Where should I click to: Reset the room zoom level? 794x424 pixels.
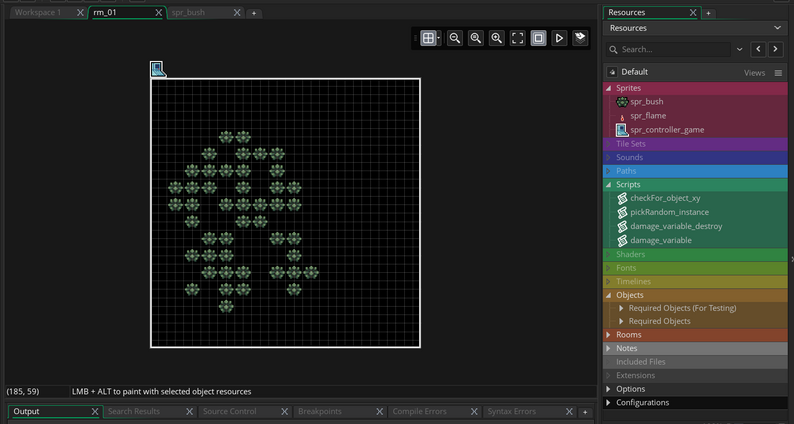tap(476, 38)
